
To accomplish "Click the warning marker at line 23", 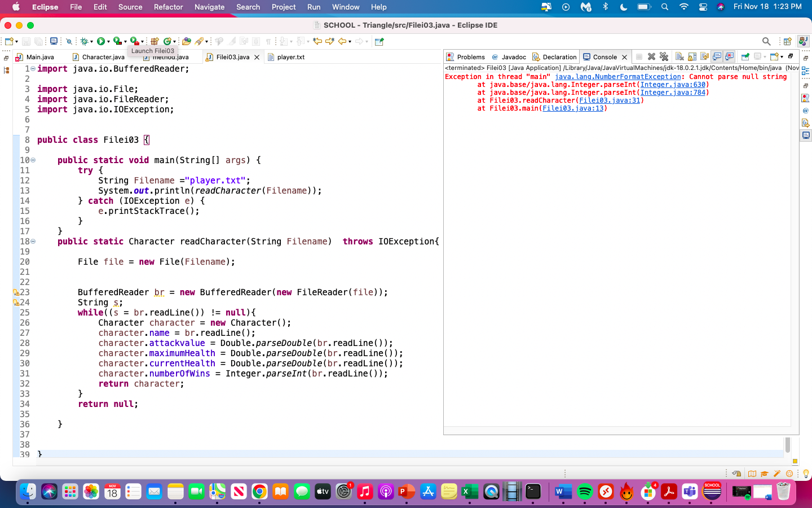I will pyautogui.click(x=16, y=292).
